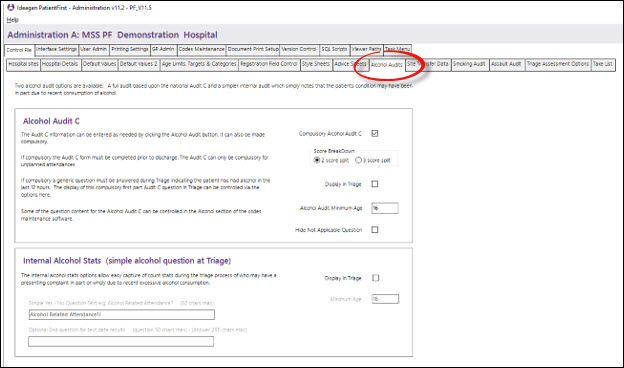This screenshot has height=368, width=624.
Task: Select the Take List sub-tab
Action: [x=603, y=64]
